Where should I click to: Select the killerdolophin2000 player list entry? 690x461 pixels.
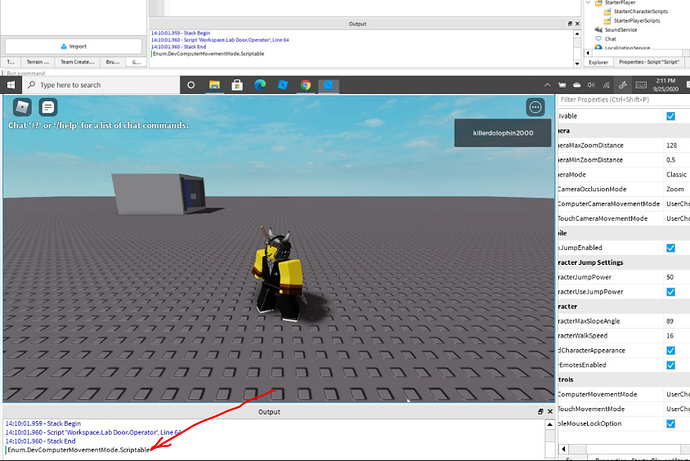coord(503,133)
